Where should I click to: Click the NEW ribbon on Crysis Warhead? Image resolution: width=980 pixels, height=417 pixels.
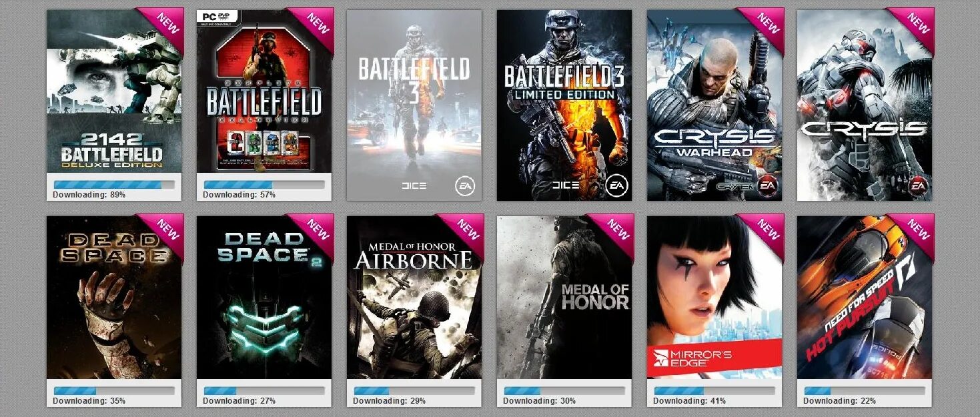[x=765, y=27]
